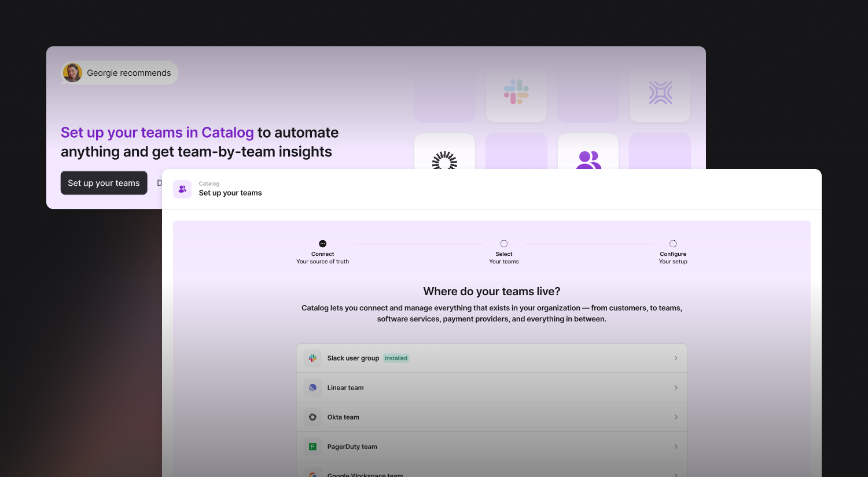
Task: Click the Okta sunburst tile in banner
Action: [x=444, y=152]
